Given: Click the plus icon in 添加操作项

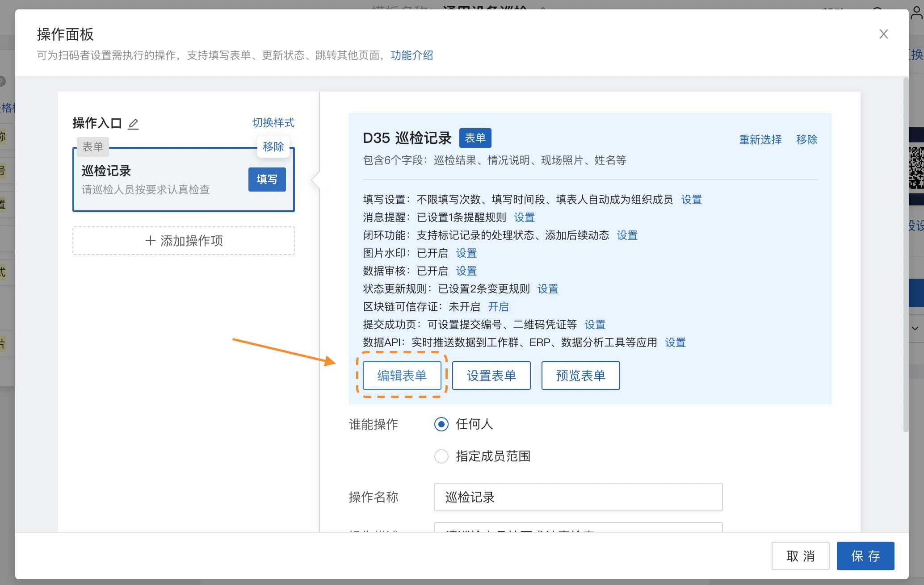Looking at the screenshot, I should [151, 241].
